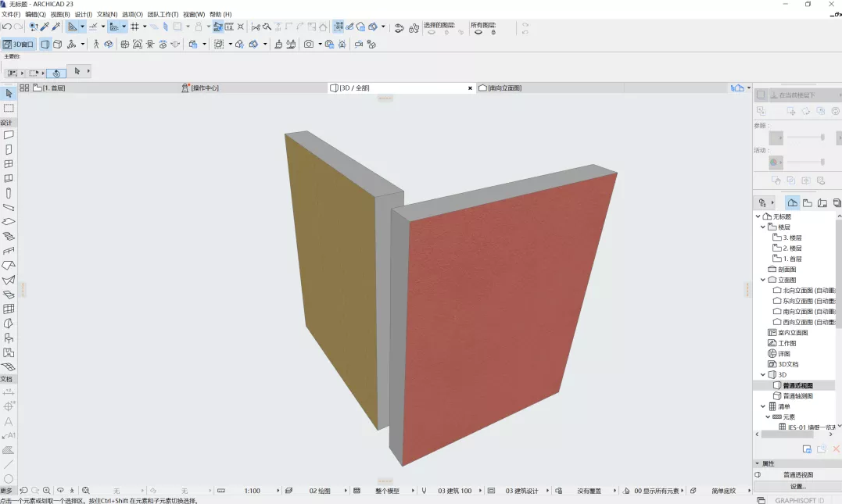This screenshot has height=504, width=842.
Task: Select the Arrow tool in toolbox
Action: tap(9, 94)
